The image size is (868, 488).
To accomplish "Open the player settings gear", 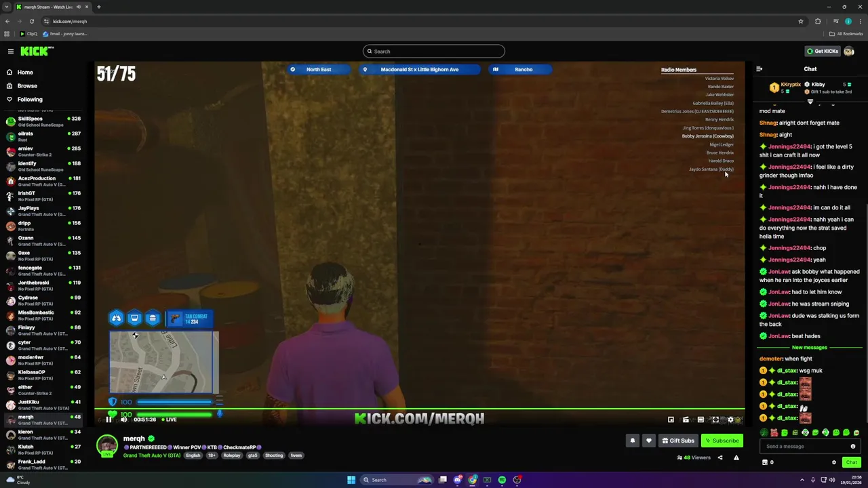I will click(x=730, y=420).
